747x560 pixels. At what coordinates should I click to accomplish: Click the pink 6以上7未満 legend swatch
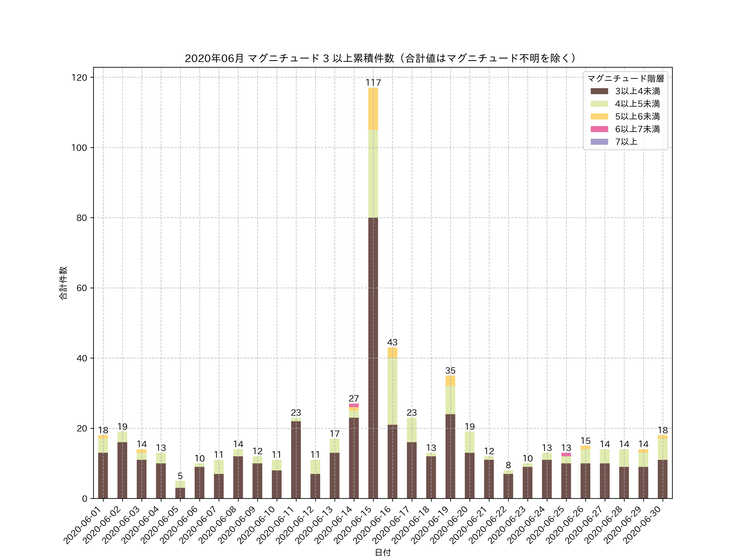coord(599,129)
